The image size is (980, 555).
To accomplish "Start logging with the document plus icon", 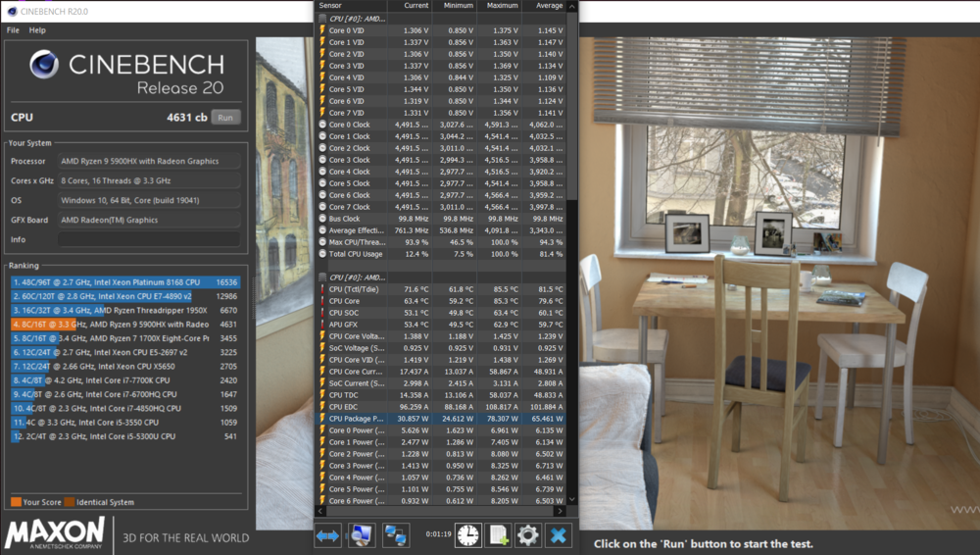I will (x=499, y=535).
